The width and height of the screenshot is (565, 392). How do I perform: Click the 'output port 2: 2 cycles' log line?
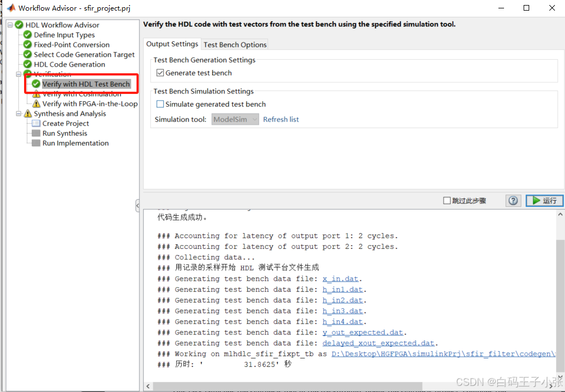(277, 247)
